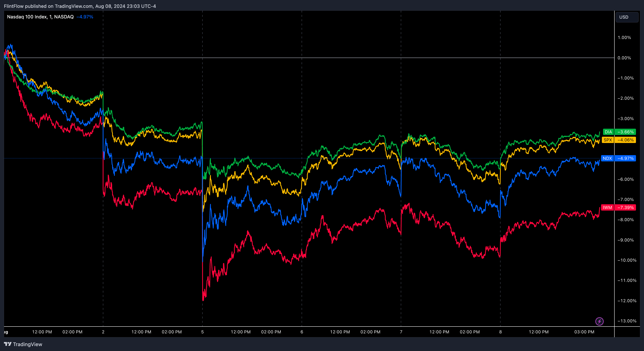Click date label 2 on time axis
The height and width of the screenshot is (351, 644).
(x=103, y=332)
